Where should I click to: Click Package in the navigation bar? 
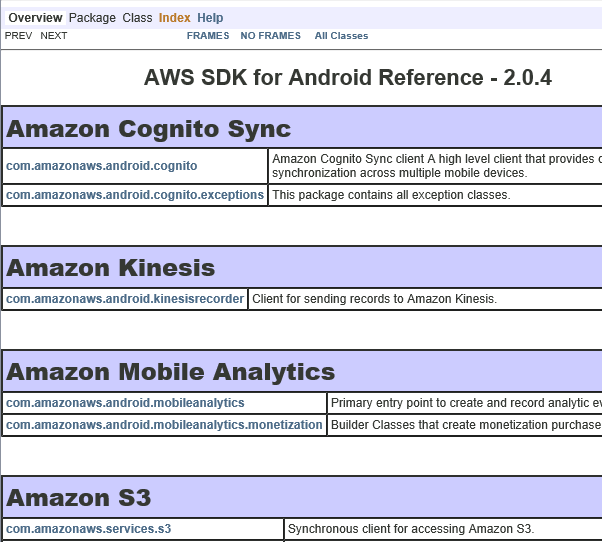click(92, 18)
